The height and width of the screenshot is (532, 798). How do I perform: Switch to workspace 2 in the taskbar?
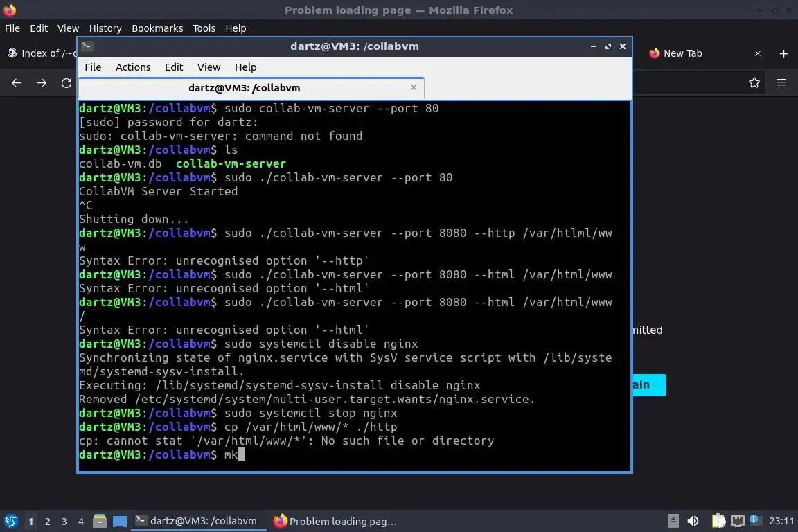pos(47,522)
